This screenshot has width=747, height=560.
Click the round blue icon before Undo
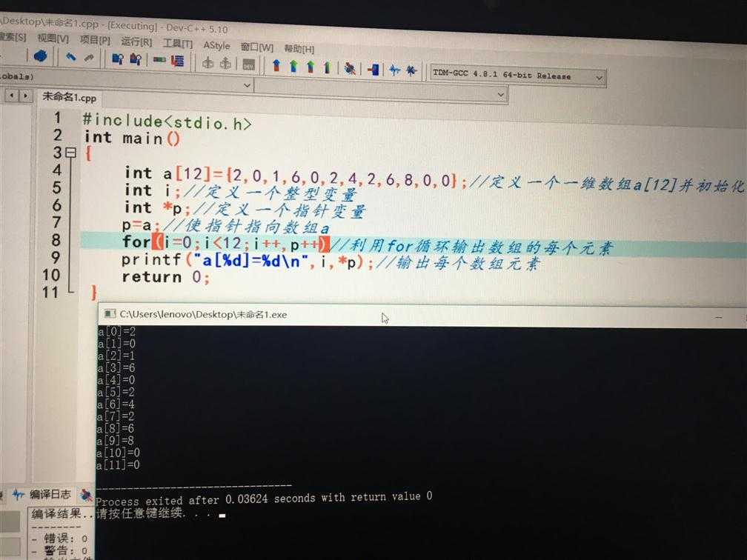click(x=40, y=56)
